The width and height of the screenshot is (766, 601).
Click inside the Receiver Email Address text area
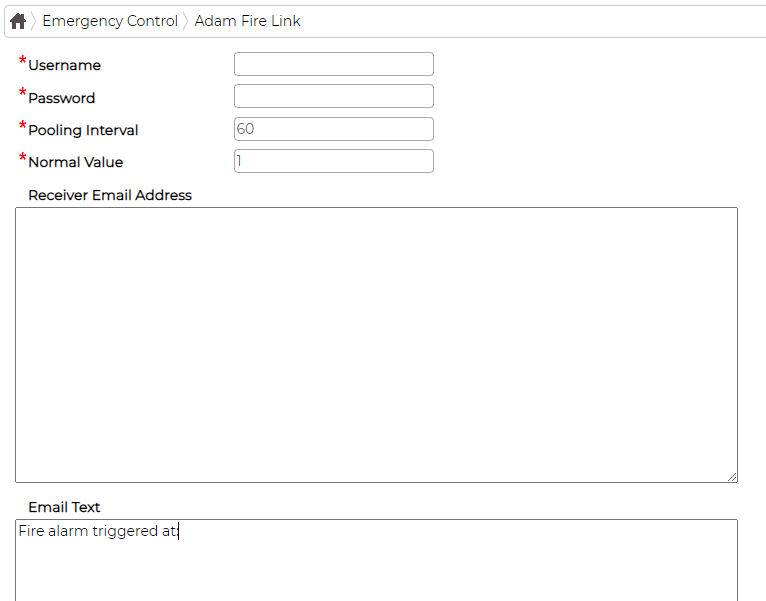pos(376,345)
